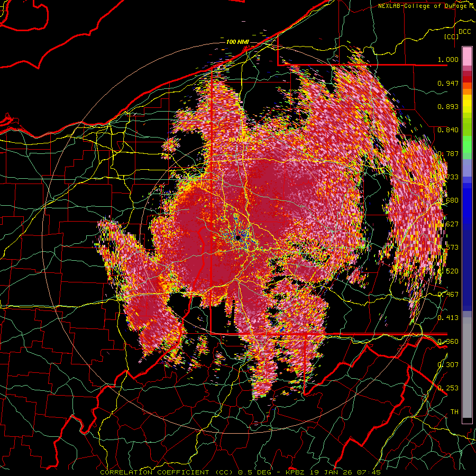Click the 0.5 DEG elevation text
The height and width of the screenshot is (476, 476).
[x=254, y=472]
